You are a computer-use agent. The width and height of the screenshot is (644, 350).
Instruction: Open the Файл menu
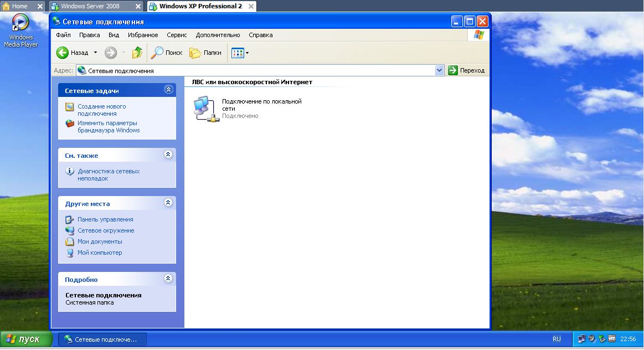click(x=63, y=35)
